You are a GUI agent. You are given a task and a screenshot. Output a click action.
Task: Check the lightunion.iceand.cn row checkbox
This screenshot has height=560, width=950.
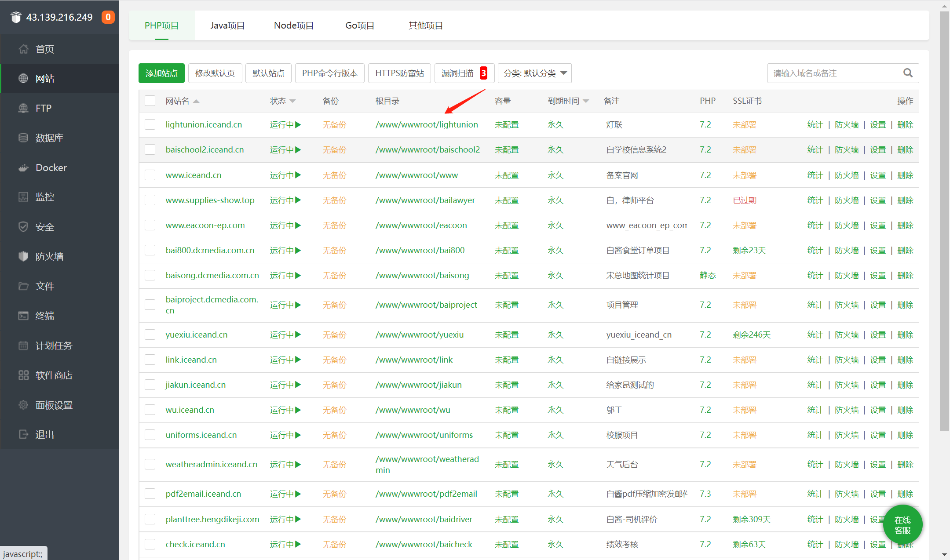tap(150, 124)
